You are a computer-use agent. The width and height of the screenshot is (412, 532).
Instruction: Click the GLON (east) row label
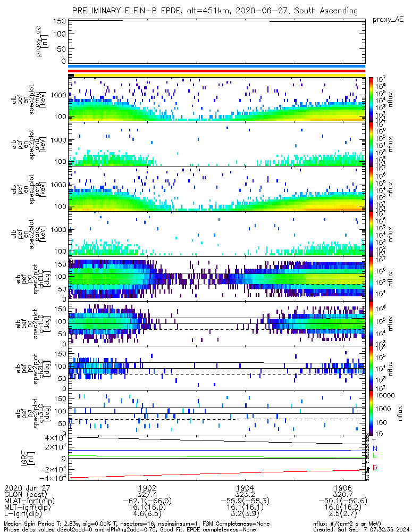(x=24, y=494)
